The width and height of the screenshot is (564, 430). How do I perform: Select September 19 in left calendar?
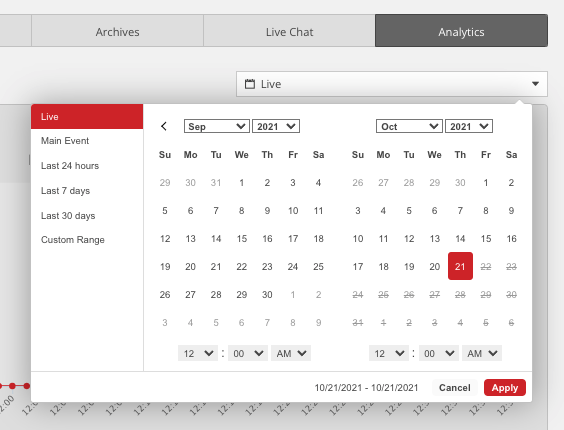pyautogui.click(x=165, y=266)
